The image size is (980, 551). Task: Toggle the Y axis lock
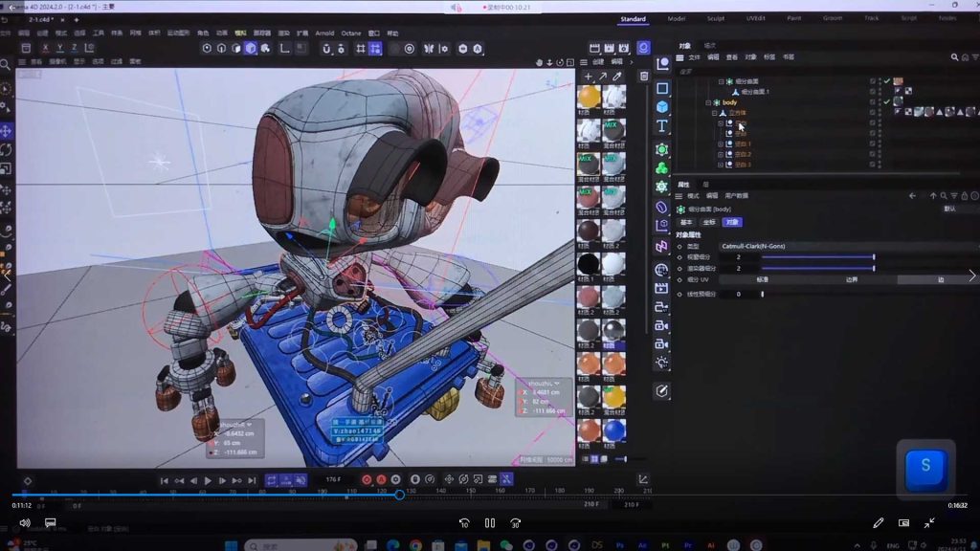59,48
